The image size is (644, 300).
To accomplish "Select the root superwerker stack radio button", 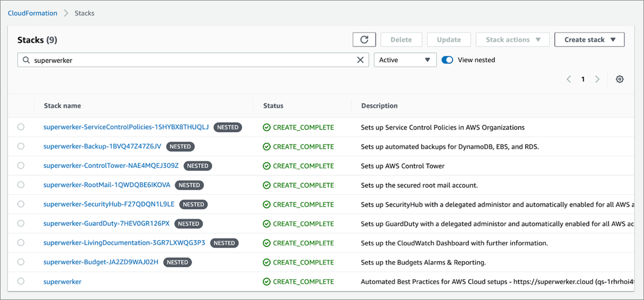I will click(x=21, y=281).
